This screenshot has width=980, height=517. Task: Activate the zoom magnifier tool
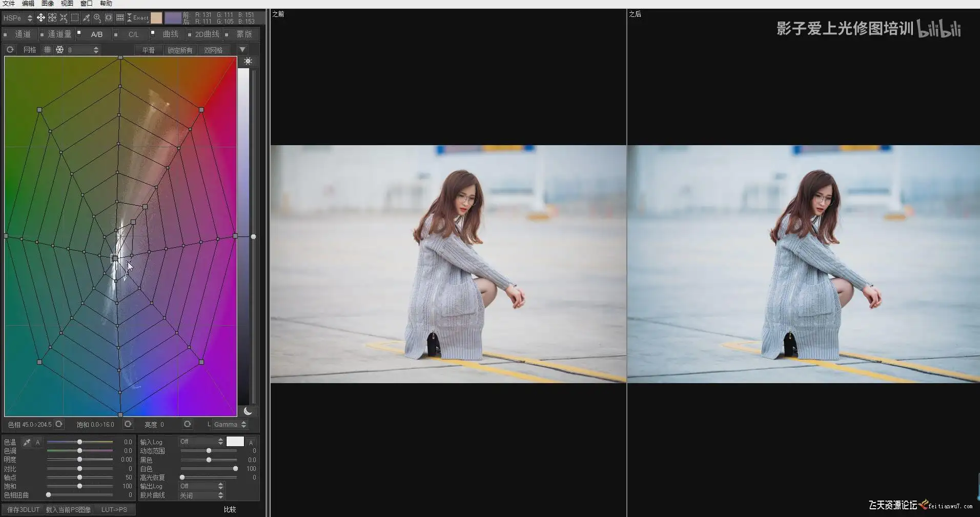(97, 18)
